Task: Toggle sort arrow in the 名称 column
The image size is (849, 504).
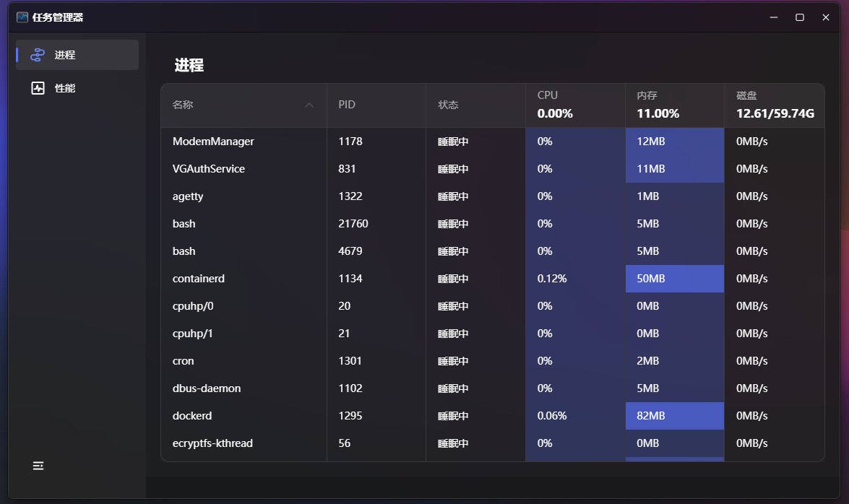Action: tap(309, 105)
